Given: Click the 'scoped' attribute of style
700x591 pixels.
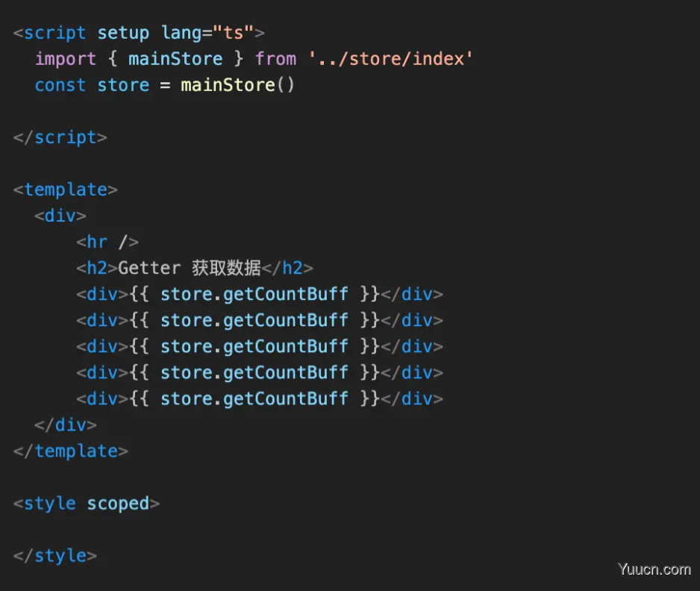Looking at the screenshot, I should coord(118,504).
